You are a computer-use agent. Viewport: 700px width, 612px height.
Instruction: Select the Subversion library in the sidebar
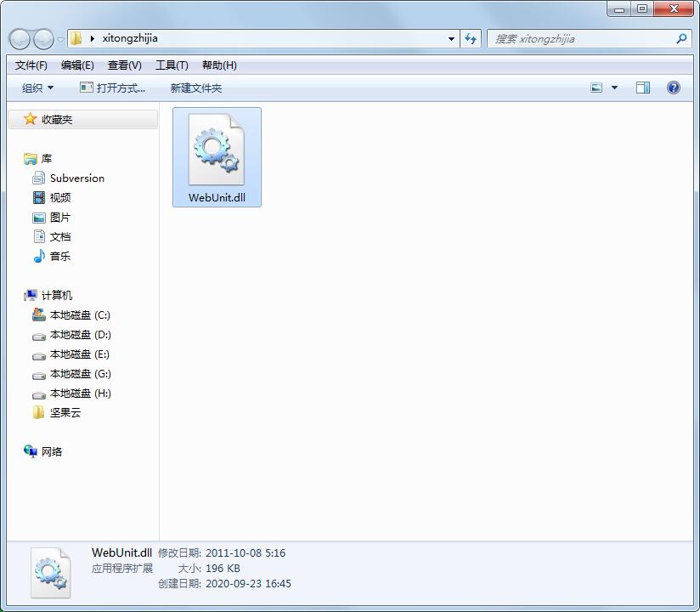[x=76, y=178]
